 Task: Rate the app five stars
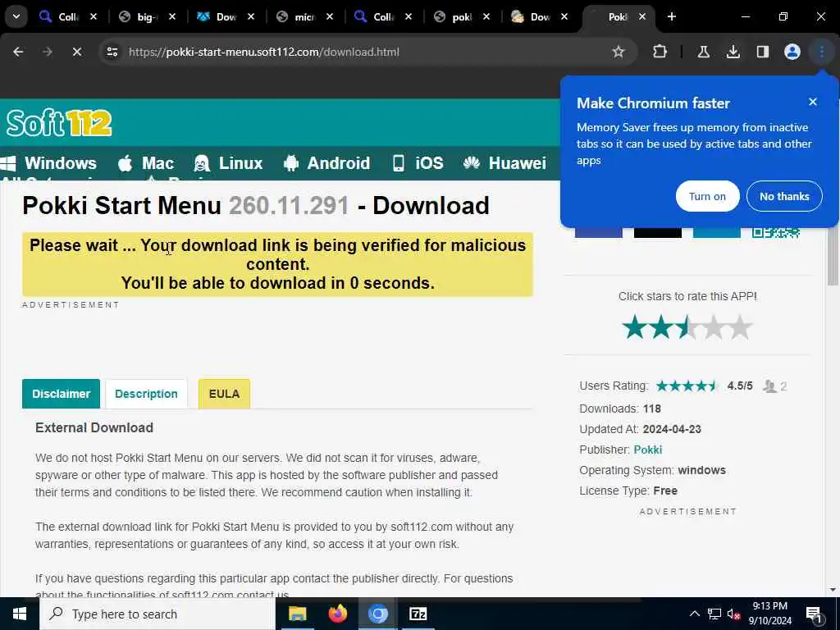[x=740, y=326]
